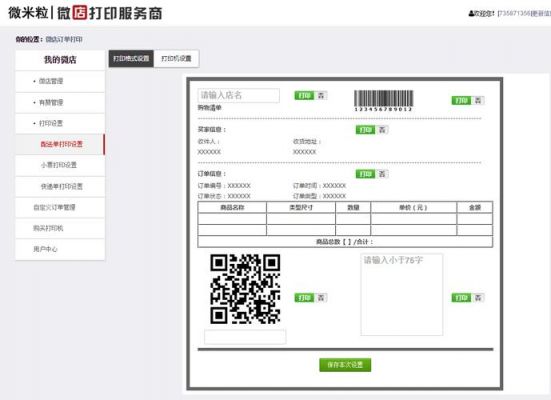Set 订单信息 toggle to 打印
The image size is (551, 400).
point(365,174)
